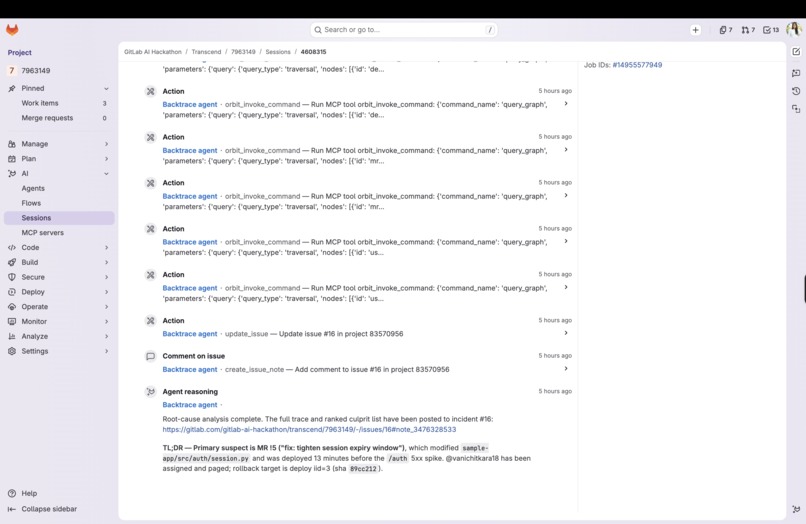
Task: Click the Code brackets icon
Action: point(12,247)
